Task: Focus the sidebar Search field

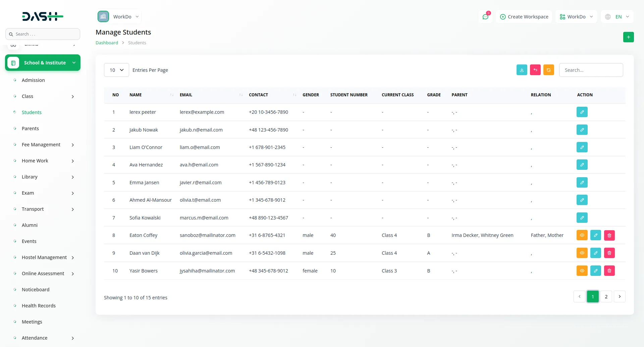Action: pyautogui.click(x=43, y=34)
